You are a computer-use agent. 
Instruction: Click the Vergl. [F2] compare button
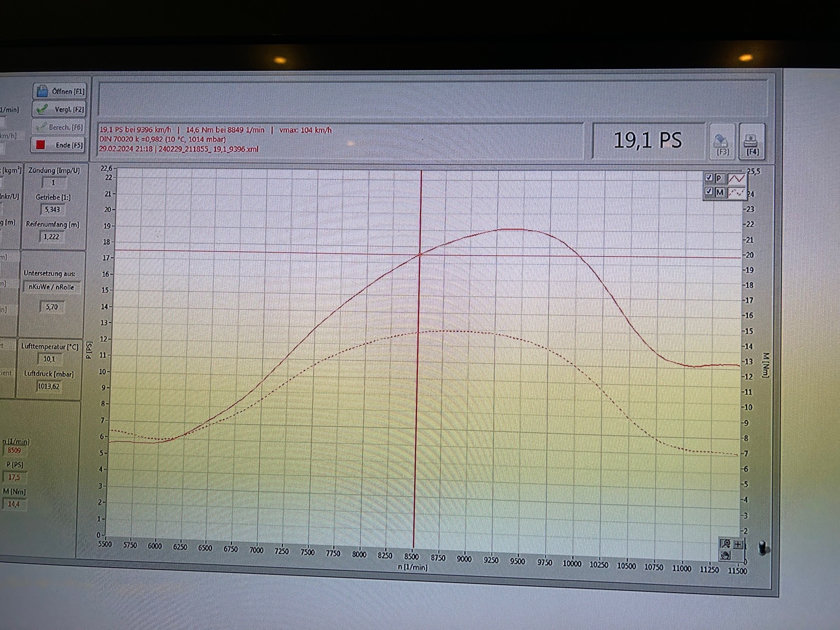pos(60,109)
